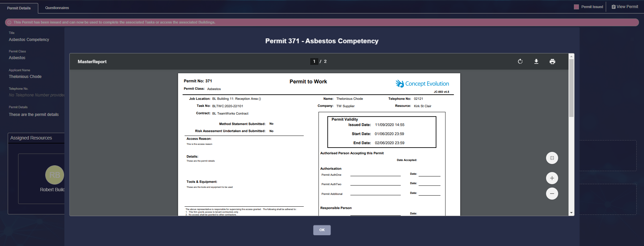Click the viewer scrollbar's up arrow
Viewport: 644px width, 246px height.
tap(571, 56)
